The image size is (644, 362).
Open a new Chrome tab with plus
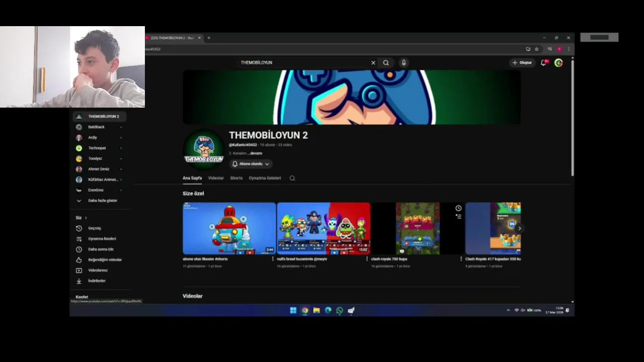pyautogui.click(x=209, y=38)
